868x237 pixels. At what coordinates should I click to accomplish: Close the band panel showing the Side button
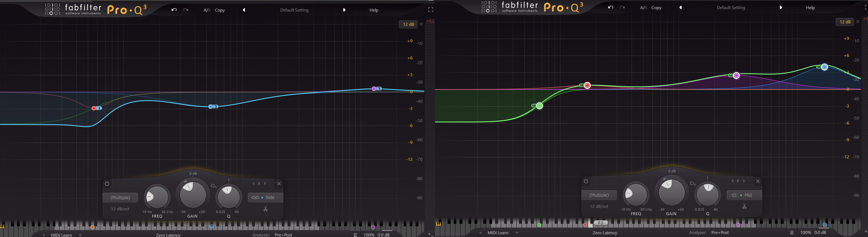coord(279,184)
